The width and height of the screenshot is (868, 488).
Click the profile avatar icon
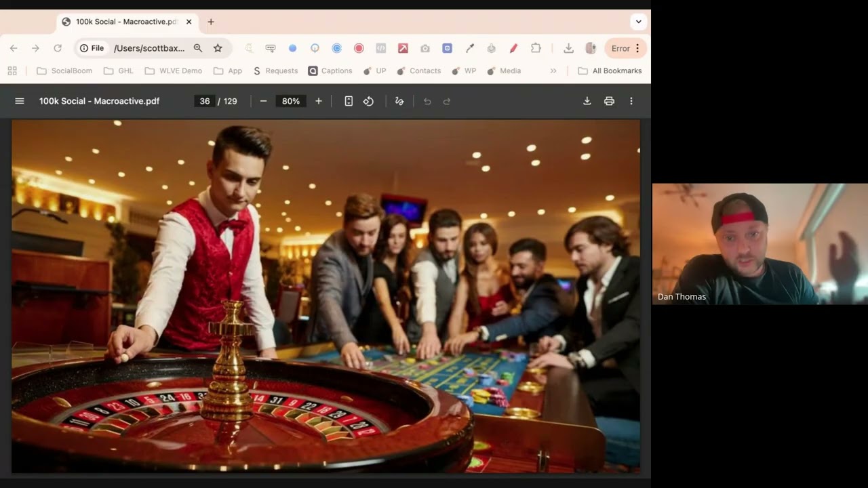pyautogui.click(x=591, y=48)
